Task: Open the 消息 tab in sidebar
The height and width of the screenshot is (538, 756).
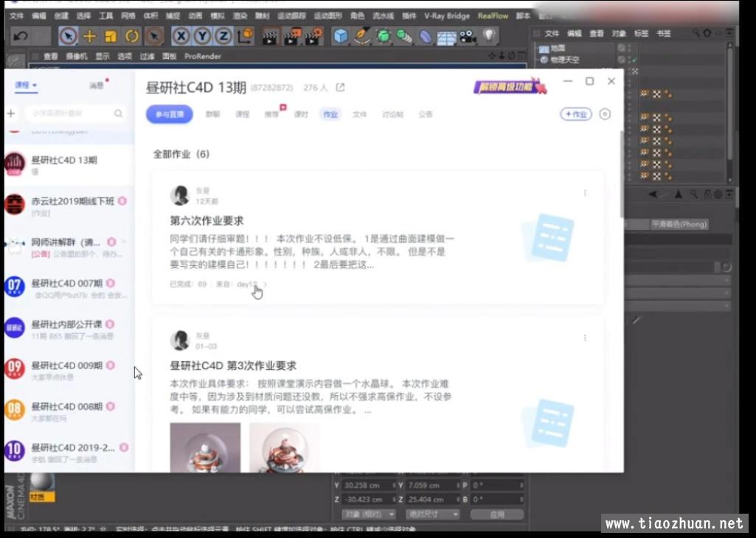Action: (97, 85)
